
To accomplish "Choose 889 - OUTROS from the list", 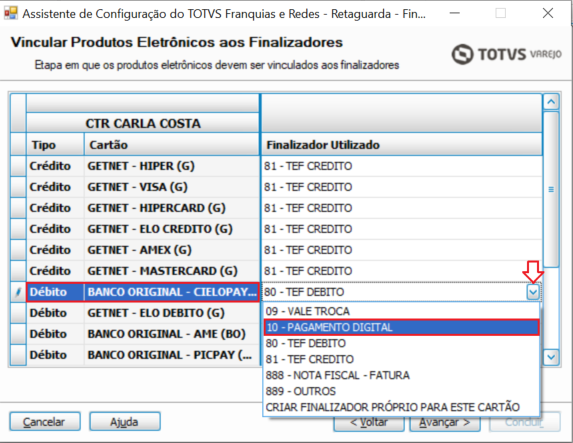I will pos(401,391).
